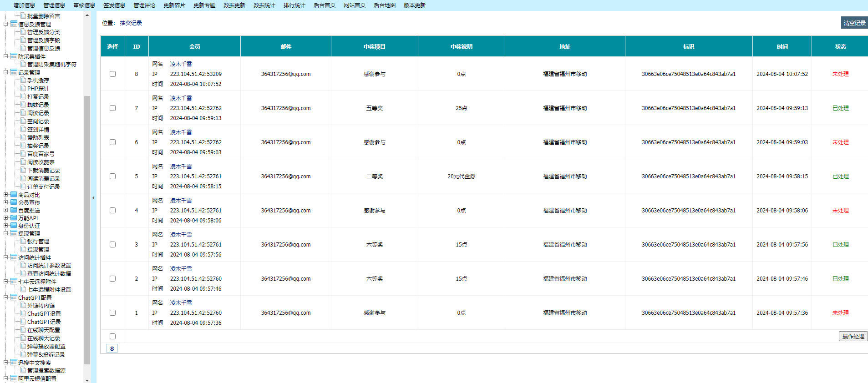
Task: Expand the 万能API tree node
Action: [x=6, y=218]
